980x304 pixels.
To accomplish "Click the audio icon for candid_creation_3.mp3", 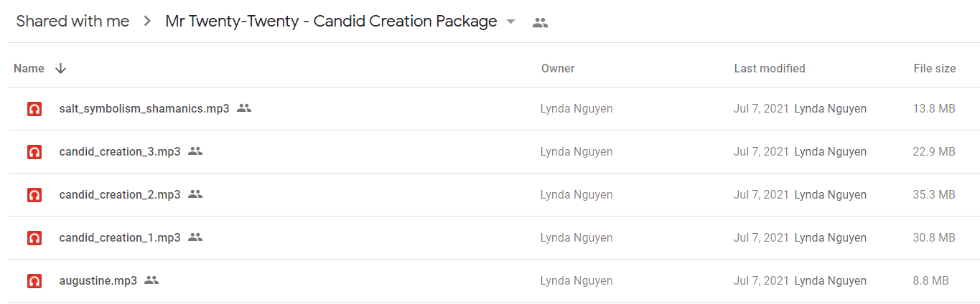I will 34,152.
